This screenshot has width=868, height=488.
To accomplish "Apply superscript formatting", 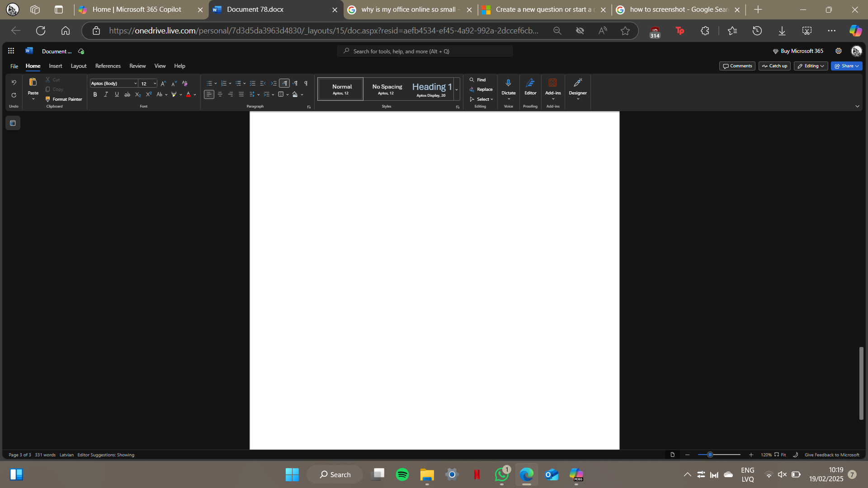I will tap(149, 94).
